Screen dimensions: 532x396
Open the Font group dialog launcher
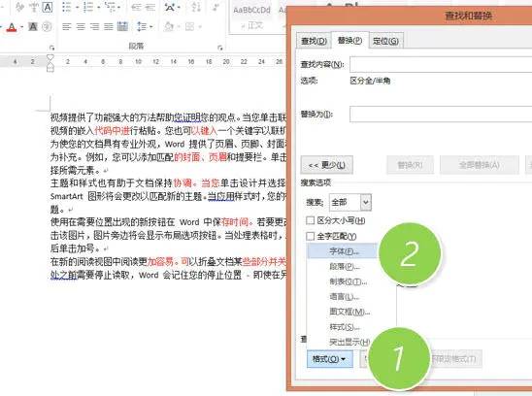click(51, 48)
